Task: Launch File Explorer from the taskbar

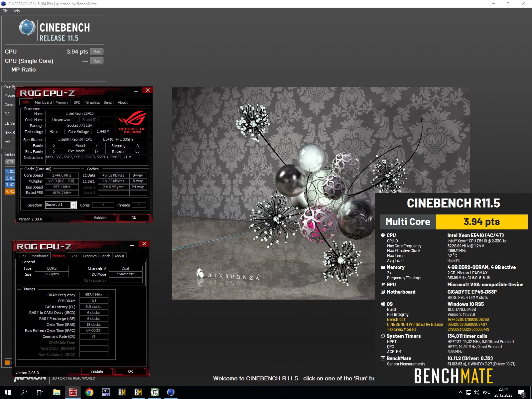Action: point(57,392)
